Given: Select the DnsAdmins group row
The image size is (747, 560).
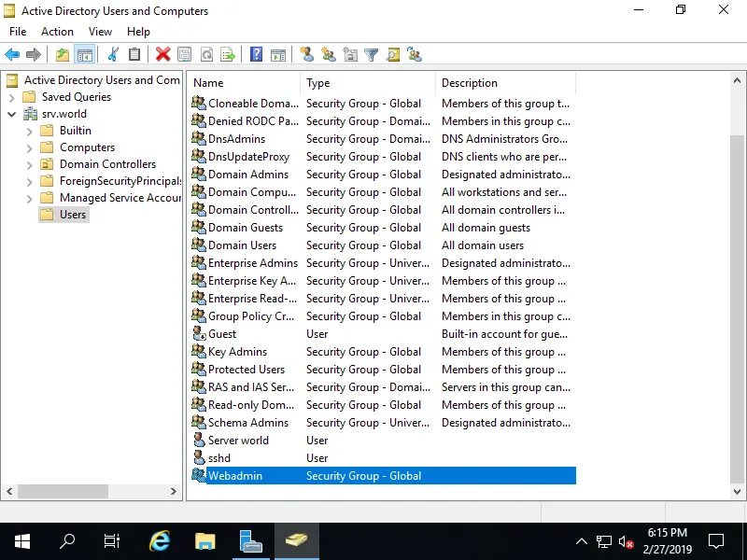Looking at the screenshot, I should [x=383, y=138].
